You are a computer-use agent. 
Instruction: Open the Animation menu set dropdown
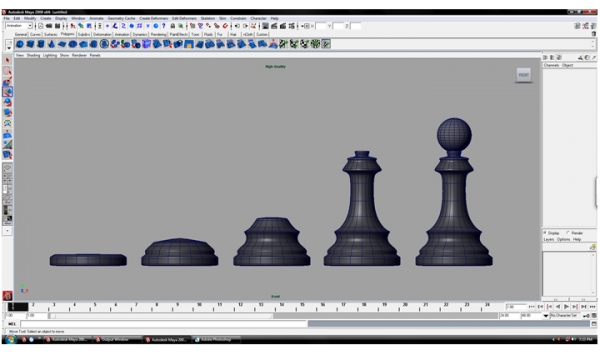pyautogui.click(x=19, y=26)
